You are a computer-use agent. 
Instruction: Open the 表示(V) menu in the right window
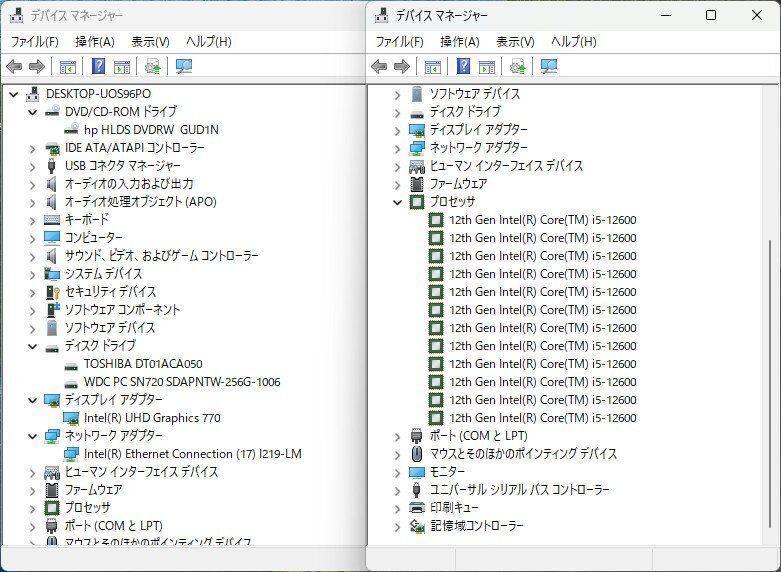coord(514,42)
